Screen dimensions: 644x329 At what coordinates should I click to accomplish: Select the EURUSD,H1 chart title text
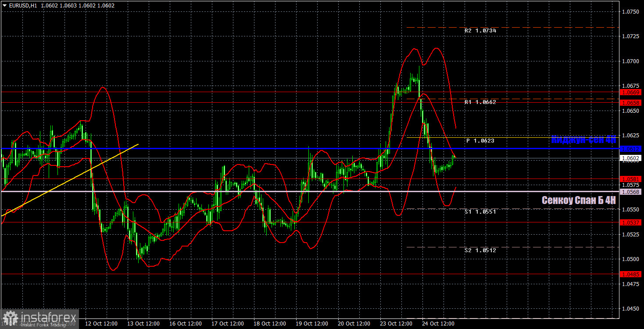(x=23, y=6)
